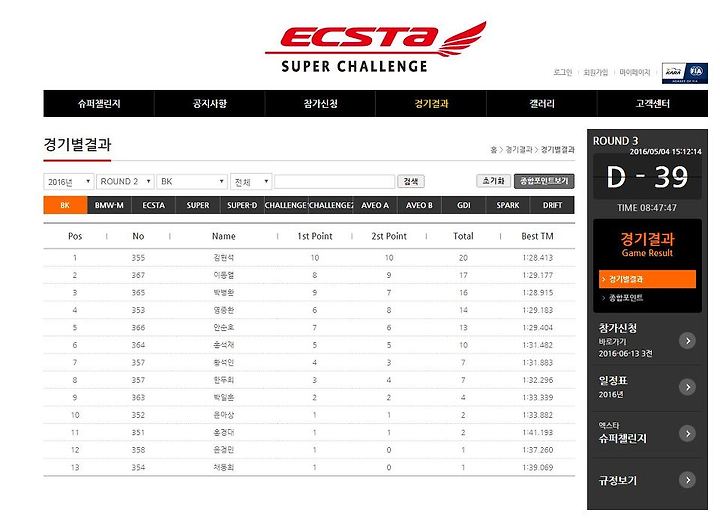Click best time 1:33.882
Screen dimensions: 720x528
point(537,415)
